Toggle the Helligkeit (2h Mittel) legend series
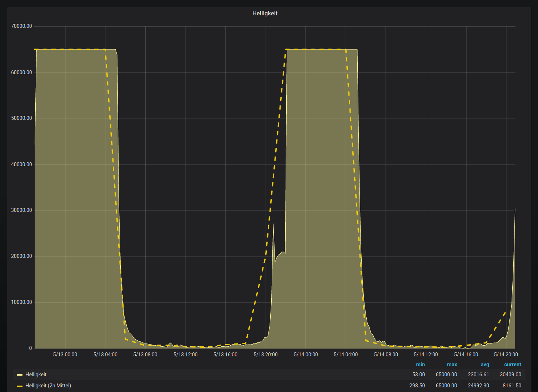This screenshot has height=392, width=538. [48, 386]
